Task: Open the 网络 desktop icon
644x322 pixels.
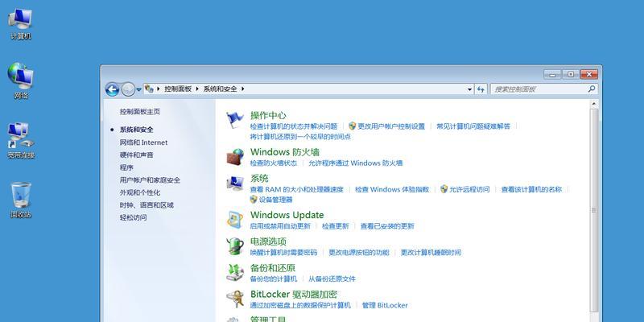Action: click(21, 81)
